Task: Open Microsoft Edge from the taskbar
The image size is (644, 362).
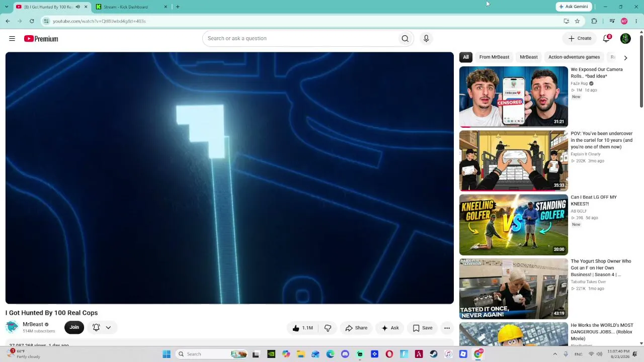Action: [x=330, y=354]
